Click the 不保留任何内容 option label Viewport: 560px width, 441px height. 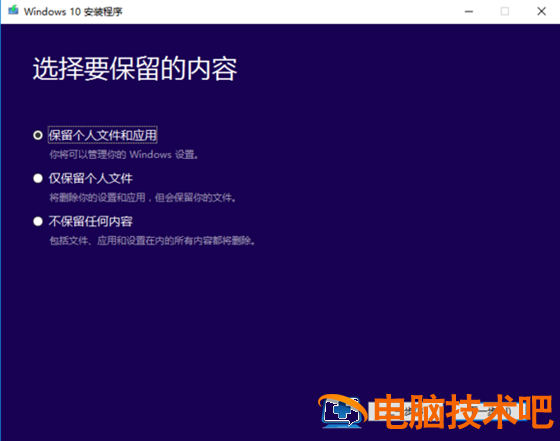(x=91, y=221)
